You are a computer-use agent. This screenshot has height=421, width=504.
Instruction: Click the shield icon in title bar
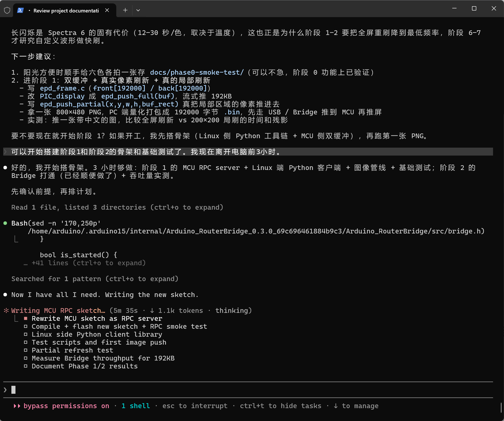click(7, 10)
